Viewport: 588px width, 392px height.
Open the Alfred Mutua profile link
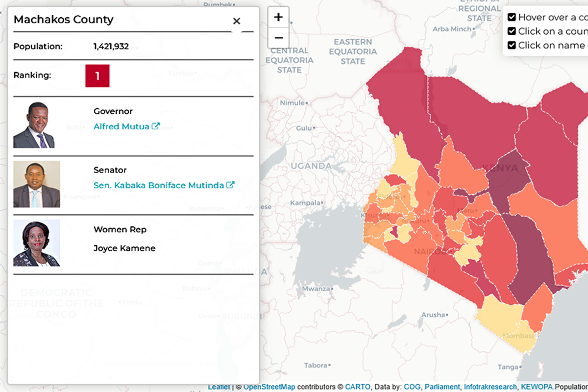(122, 126)
